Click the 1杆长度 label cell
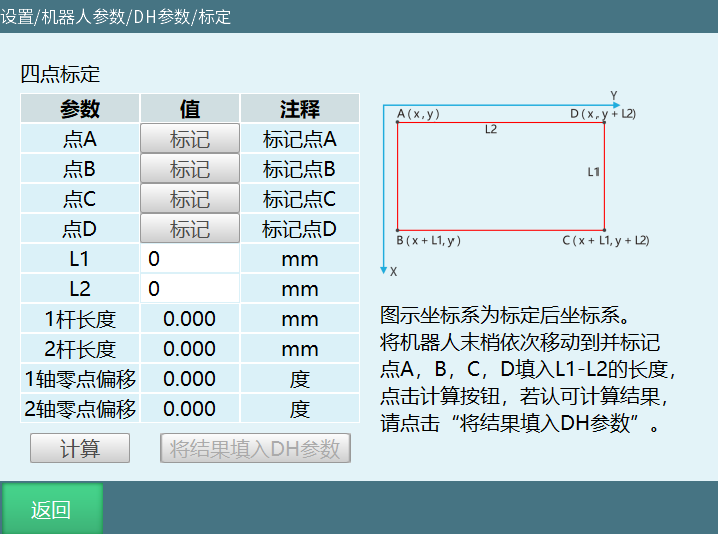 click(80, 319)
